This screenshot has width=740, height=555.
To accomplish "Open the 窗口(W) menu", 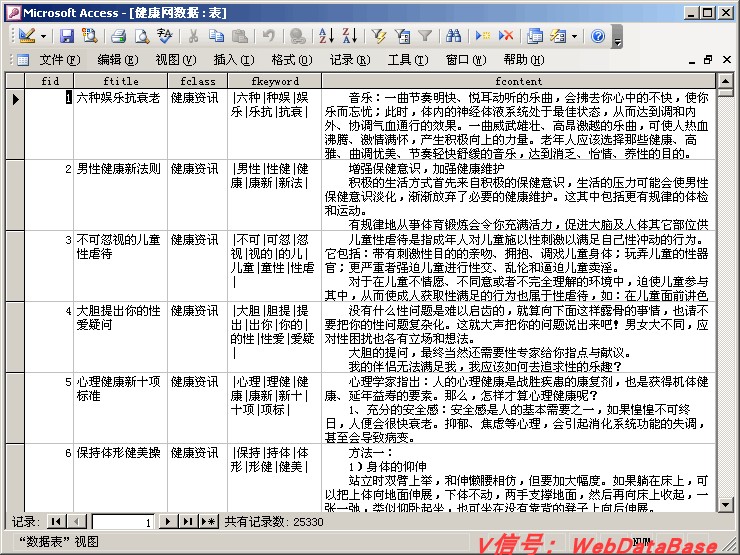I will pyautogui.click(x=466, y=60).
